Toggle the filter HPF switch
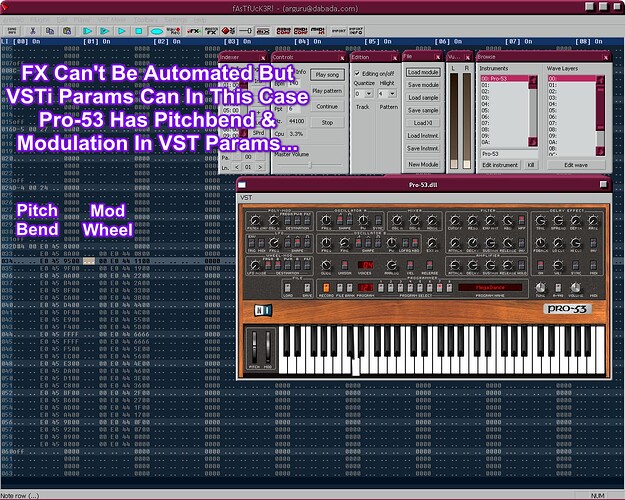Viewport: 625px width, 500px height. [x=521, y=221]
